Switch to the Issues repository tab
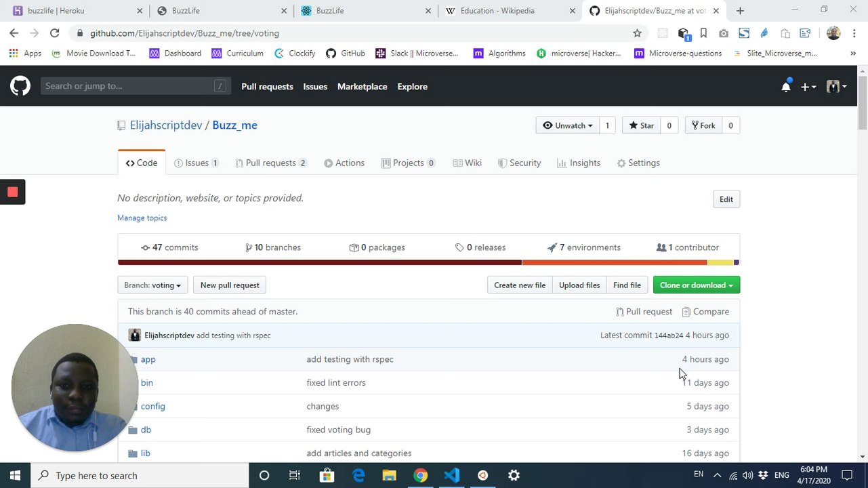Image resolution: width=868 pixels, height=488 pixels. (x=197, y=163)
